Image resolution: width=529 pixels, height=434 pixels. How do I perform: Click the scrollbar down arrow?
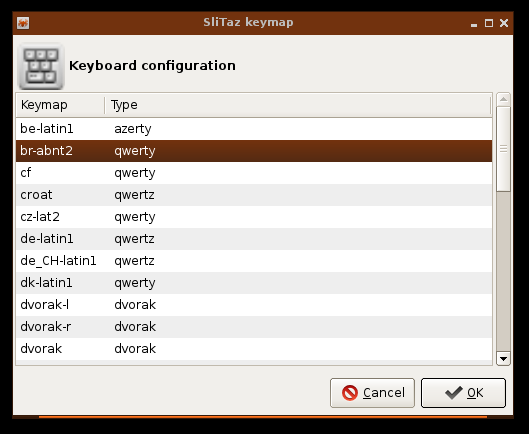[503, 359]
